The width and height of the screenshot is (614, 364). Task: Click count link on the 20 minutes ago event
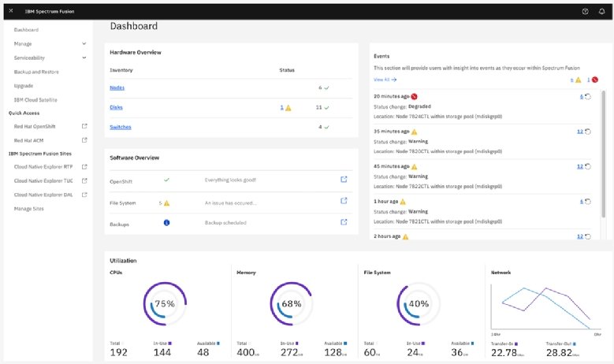tap(582, 97)
